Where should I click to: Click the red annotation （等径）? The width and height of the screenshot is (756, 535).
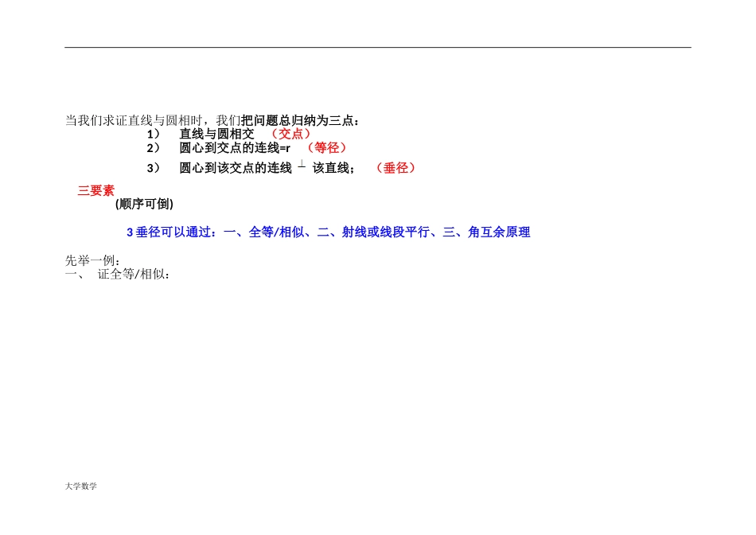coord(328,148)
